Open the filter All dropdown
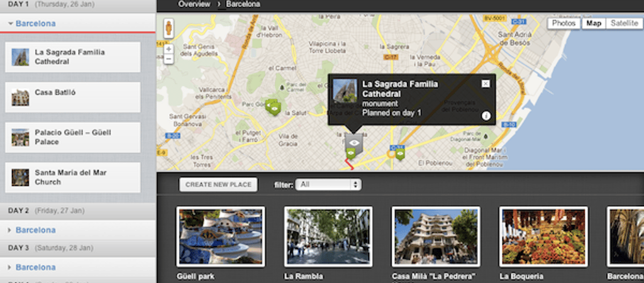The width and height of the screenshot is (644, 283). click(x=328, y=184)
